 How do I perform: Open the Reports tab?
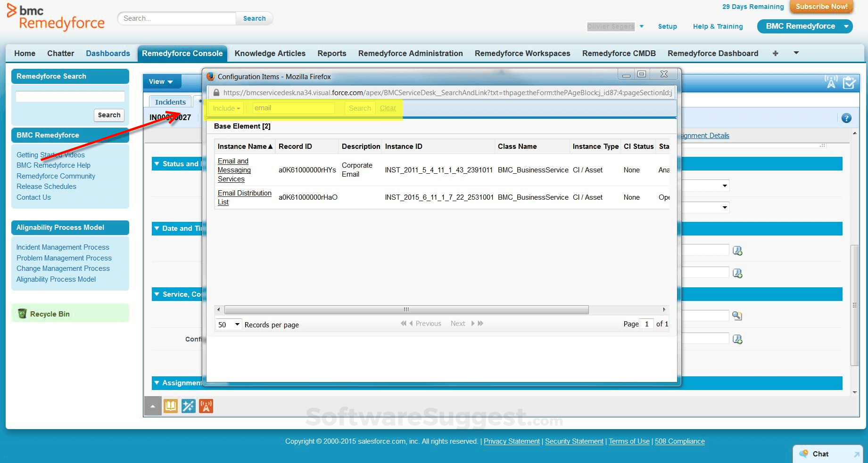(x=332, y=53)
